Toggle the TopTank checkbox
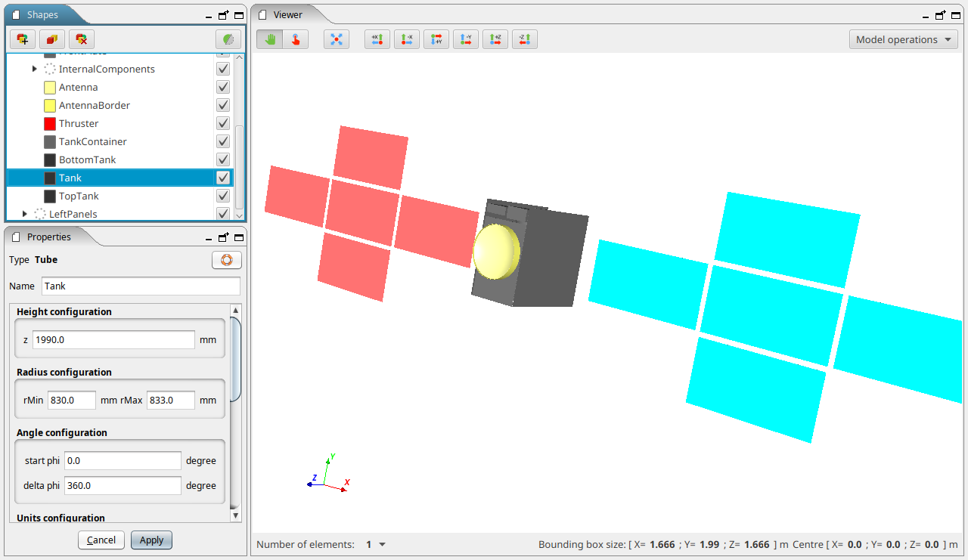Image resolution: width=968 pixels, height=560 pixels. (222, 196)
